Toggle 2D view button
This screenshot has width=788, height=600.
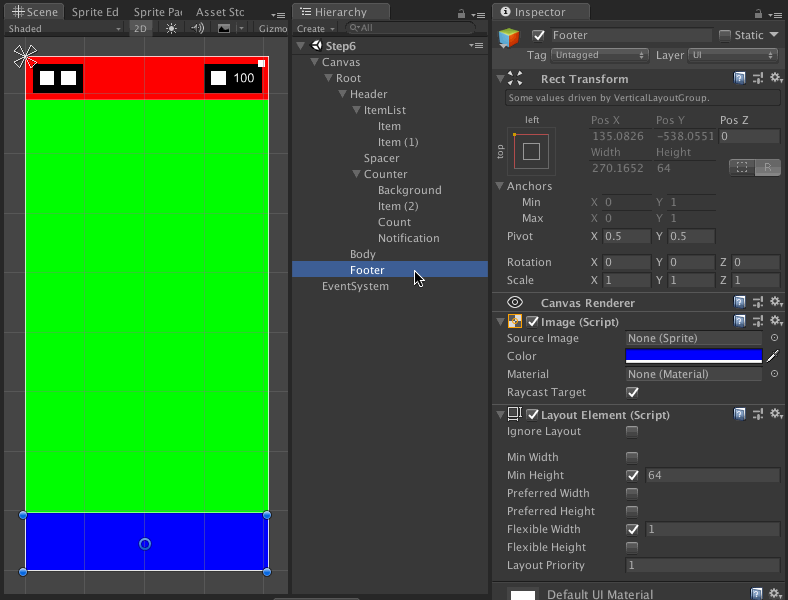pyautogui.click(x=140, y=29)
